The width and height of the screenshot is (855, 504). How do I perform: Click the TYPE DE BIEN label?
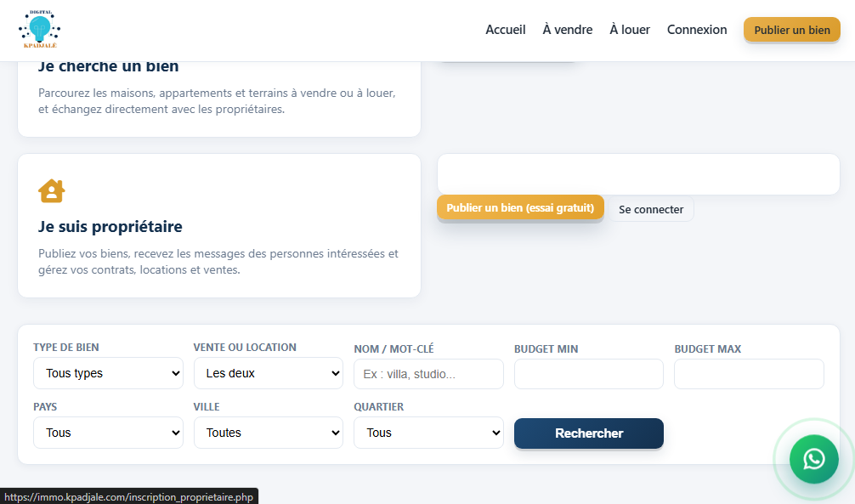coord(66,348)
